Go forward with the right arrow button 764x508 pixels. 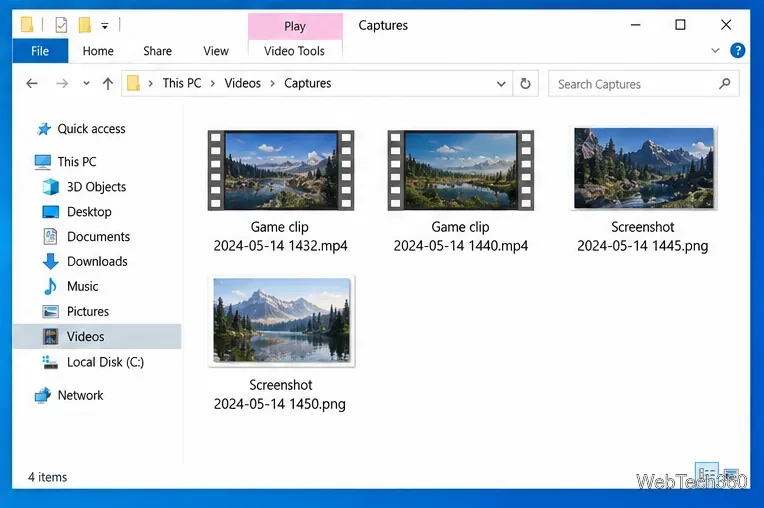[62, 84]
